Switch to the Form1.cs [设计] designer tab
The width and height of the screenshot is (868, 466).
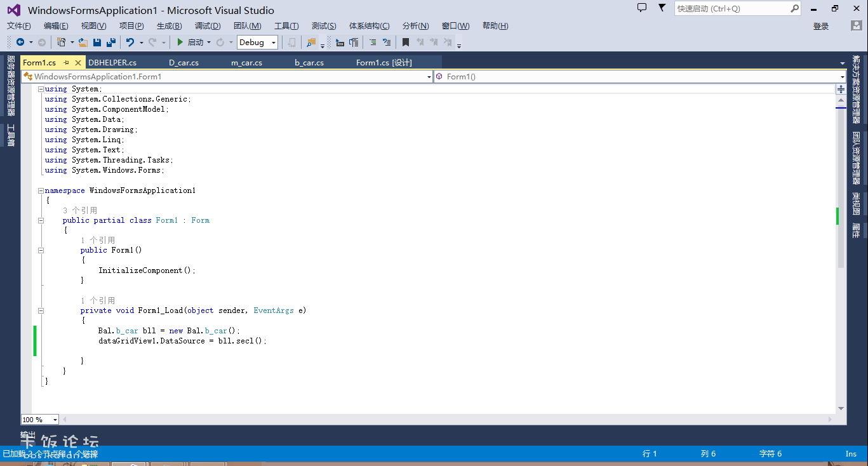click(x=384, y=63)
